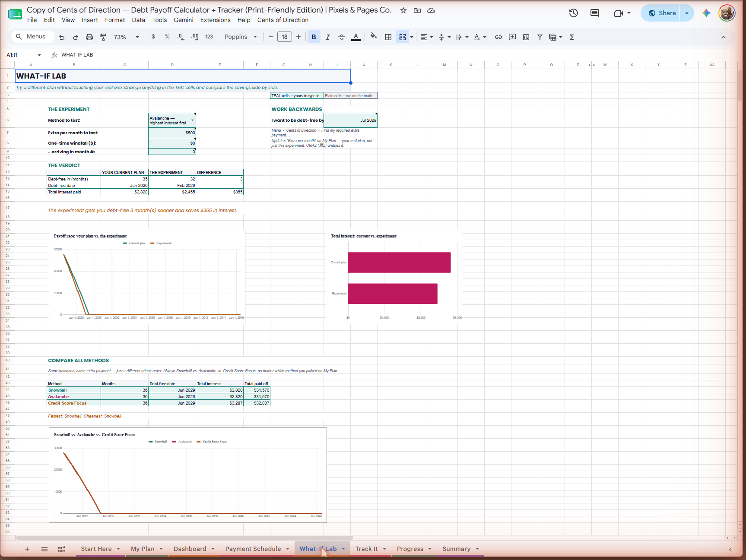746x560 pixels.
Task: Open the Data menu
Action: point(139,20)
